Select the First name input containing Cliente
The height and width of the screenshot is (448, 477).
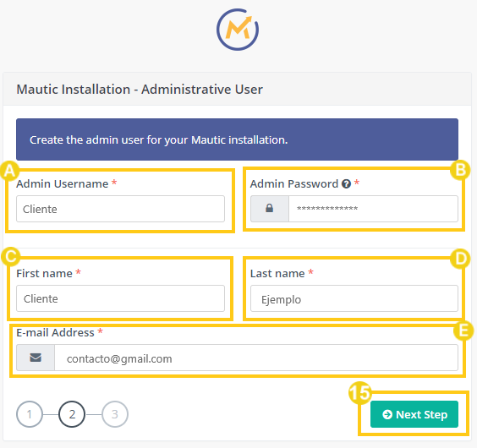click(120, 298)
